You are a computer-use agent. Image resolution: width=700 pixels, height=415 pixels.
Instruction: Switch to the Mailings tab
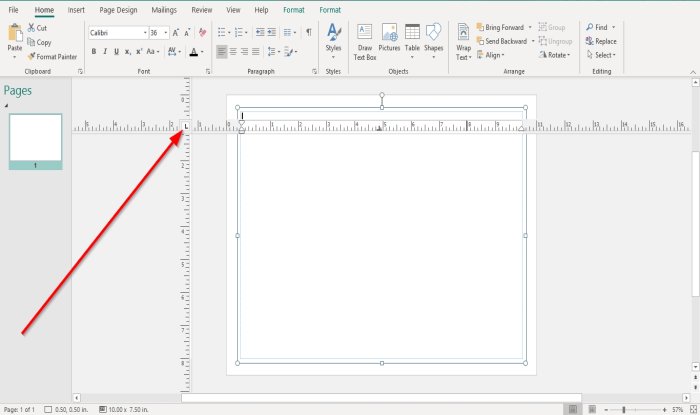coord(164,10)
